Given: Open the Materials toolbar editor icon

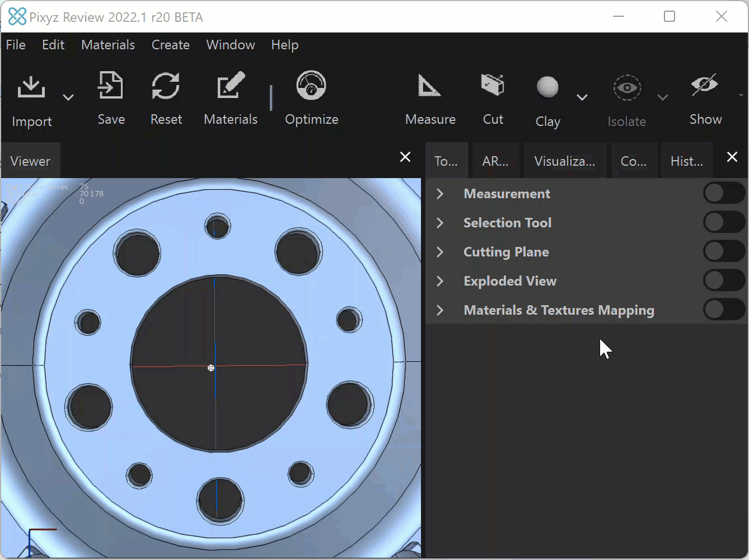Looking at the screenshot, I should coord(231,86).
